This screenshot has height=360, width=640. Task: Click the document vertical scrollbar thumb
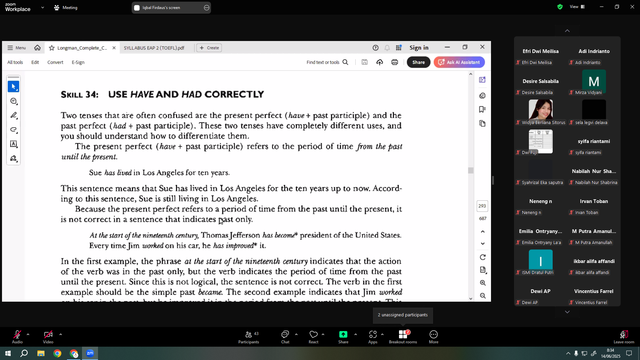coord(471,170)
